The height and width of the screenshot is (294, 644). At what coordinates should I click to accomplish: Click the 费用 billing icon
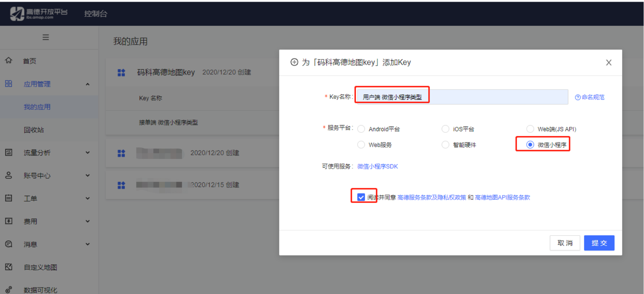coord(9,221)
